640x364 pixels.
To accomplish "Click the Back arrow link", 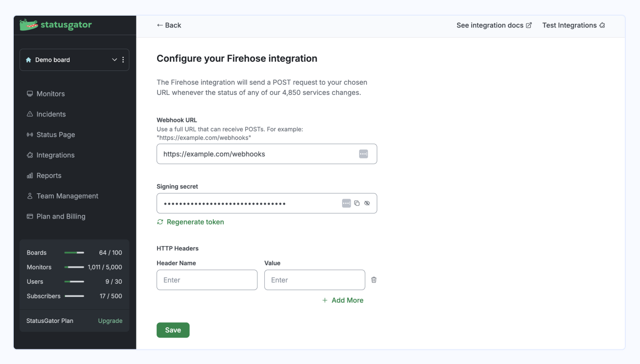I will tap(169, 25).
